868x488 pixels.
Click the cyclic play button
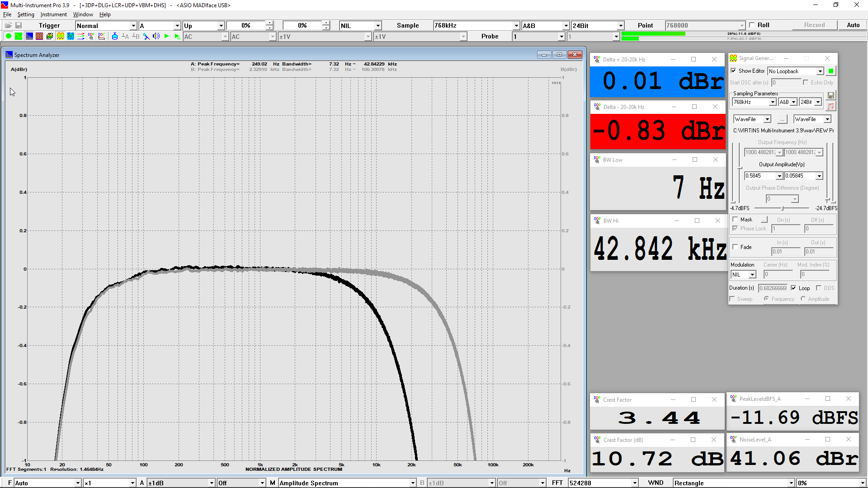pyautogui.click(x=177, y=37)
